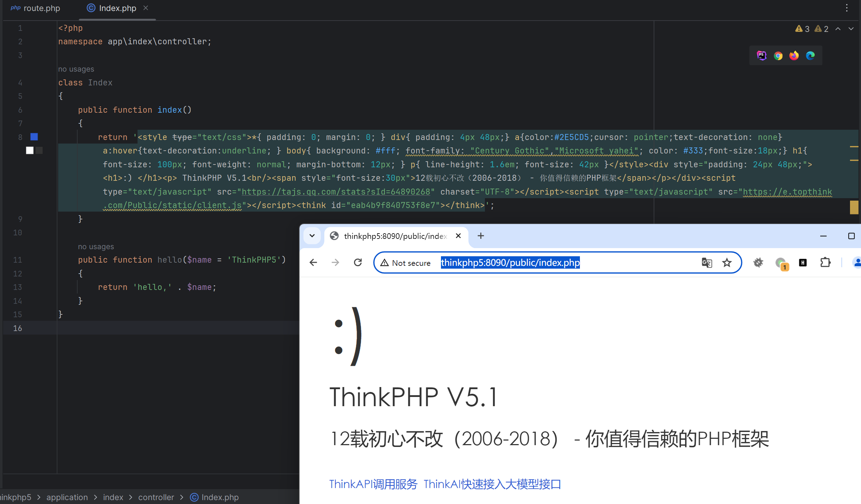Click the editor tabs more options icon
Viewport: 861px width, 504px height.
pyautogui.click(x=847, y=8)
